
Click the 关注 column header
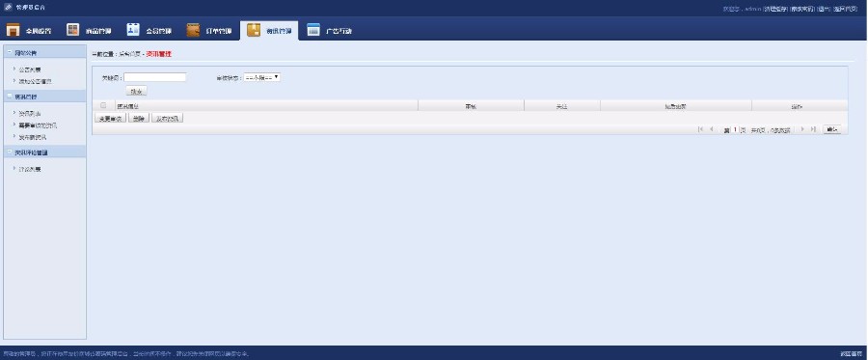coord(562,106)
